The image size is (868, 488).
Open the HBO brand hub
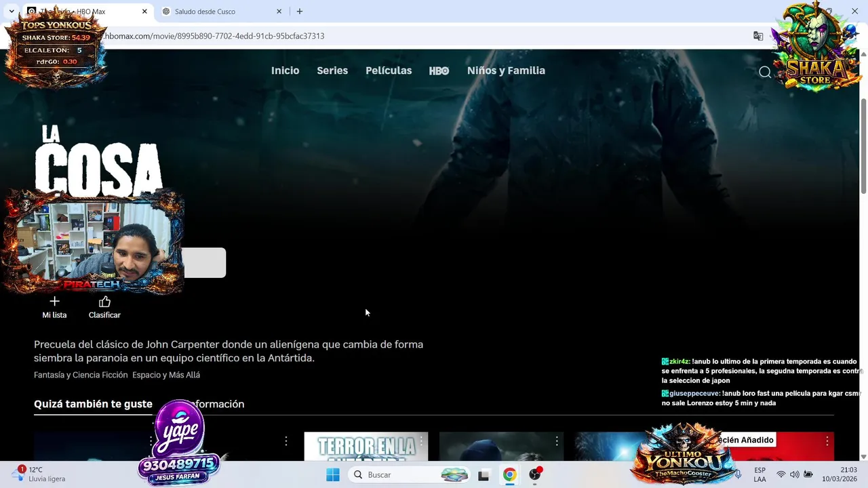click(439, 70)
